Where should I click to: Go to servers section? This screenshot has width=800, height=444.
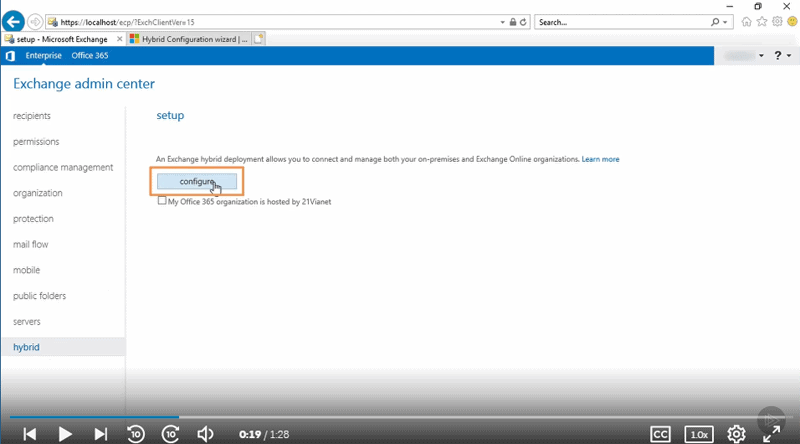pos(27,322)
